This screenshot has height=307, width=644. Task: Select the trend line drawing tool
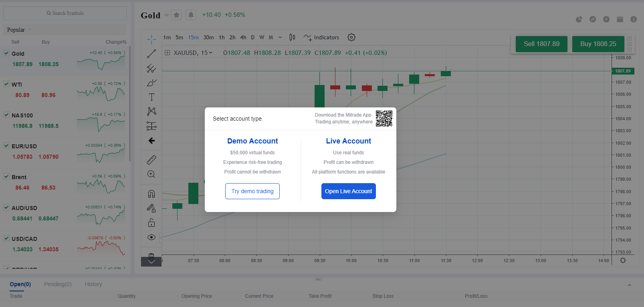click(151, 53)
